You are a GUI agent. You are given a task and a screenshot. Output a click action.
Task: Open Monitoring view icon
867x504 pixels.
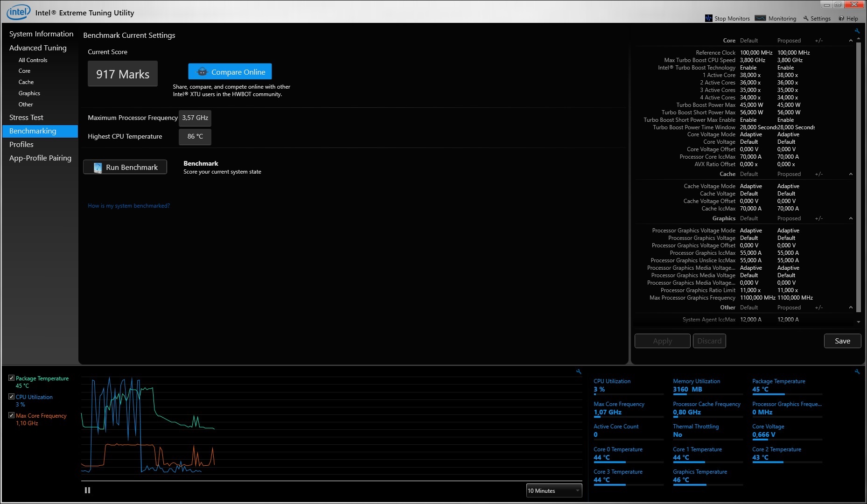click(x=760, y=18)
